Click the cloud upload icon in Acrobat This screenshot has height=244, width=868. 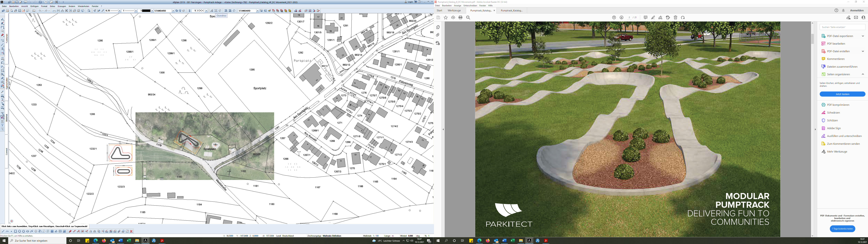(453, 17)
